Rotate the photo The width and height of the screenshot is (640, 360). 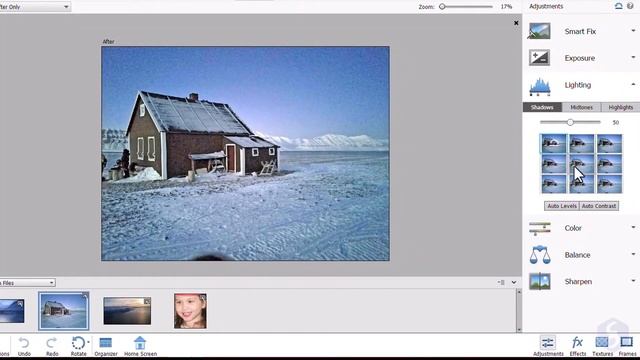78,346
